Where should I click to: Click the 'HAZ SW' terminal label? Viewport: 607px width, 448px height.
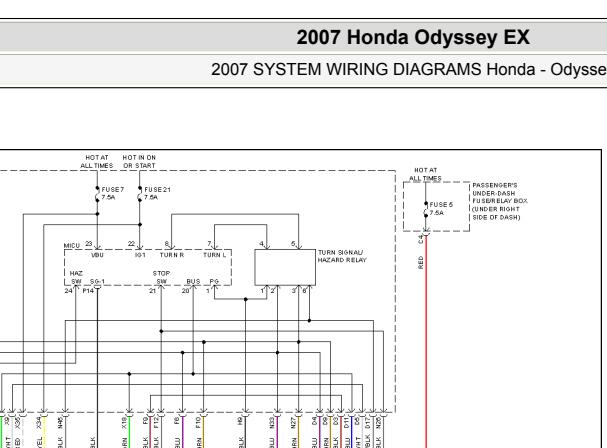[x=76, y=277]
